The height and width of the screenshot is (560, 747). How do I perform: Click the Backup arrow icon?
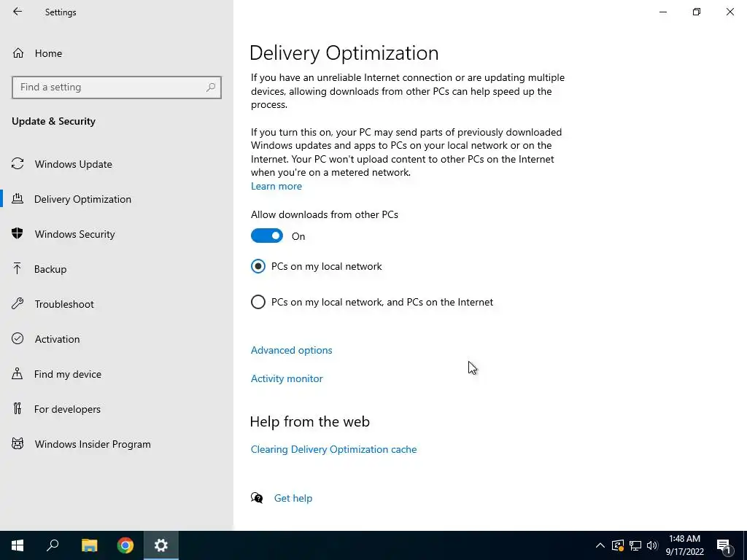tap(18, 268)
